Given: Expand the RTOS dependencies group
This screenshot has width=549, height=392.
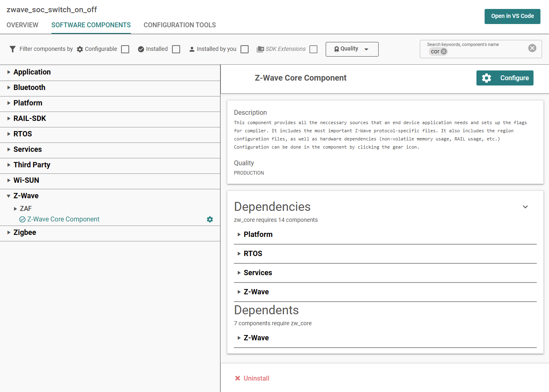Looking at the screenshot, I should pos(239,253).
